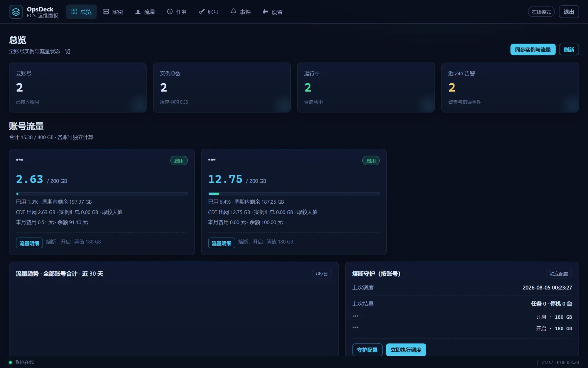Click the bar chart icon beside 流量
Image resolution: width=588 pixels, height=368 pixels.
click(138, 12)
